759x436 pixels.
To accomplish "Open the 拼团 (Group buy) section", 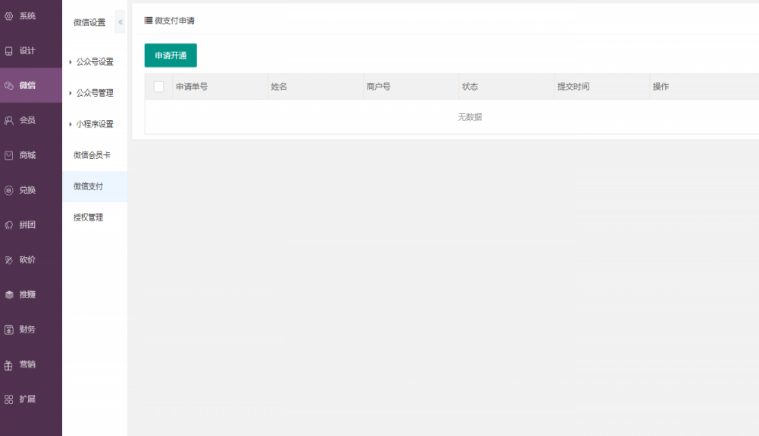I will 26,225.
